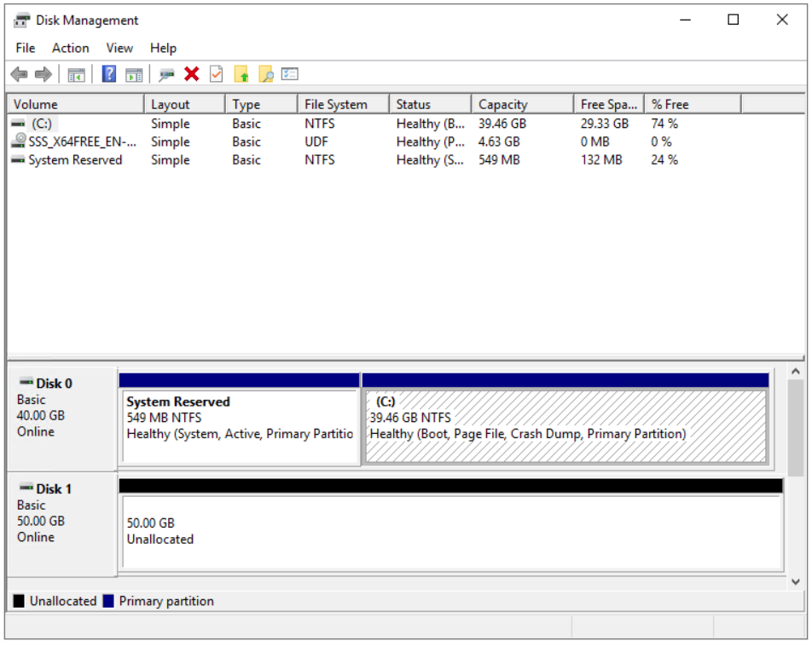Click the Back arrow toolbar icon

tap(19, 75)
